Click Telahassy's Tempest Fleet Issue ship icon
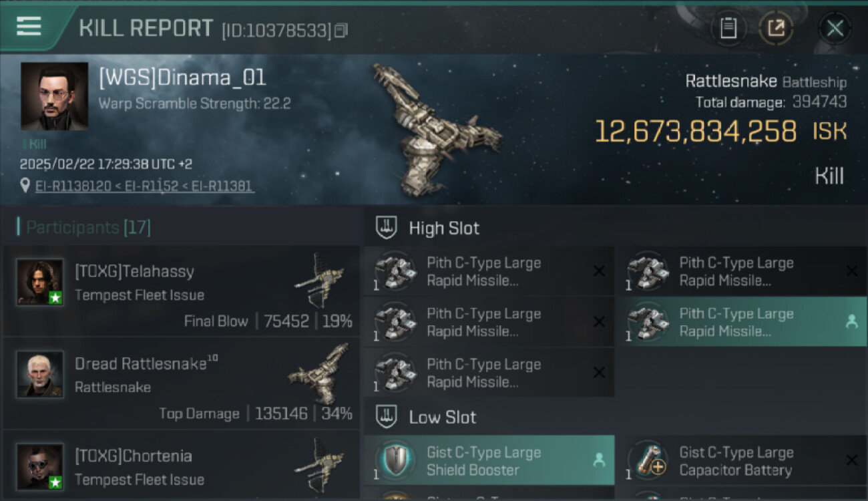The height and width of the screenshot is (501, 868). [x=319, y=281]
